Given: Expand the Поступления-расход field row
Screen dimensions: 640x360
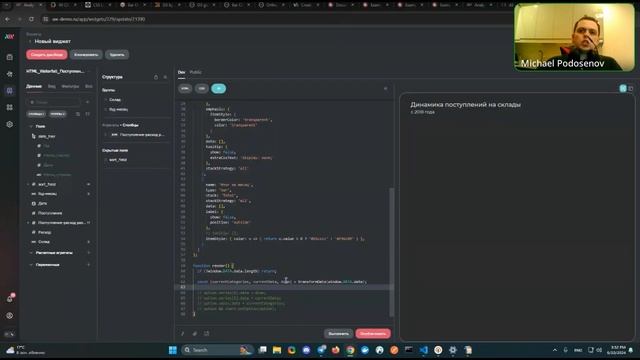Looking at the screenshot, I should 29,223.
